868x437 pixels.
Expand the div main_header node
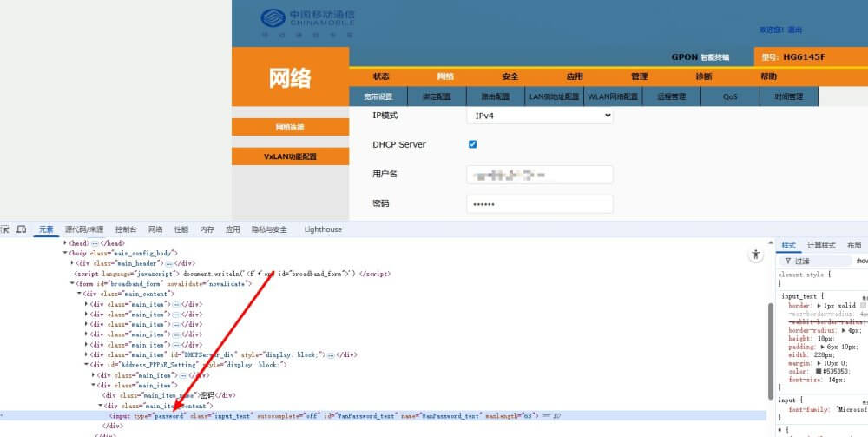tap(72, 263)
